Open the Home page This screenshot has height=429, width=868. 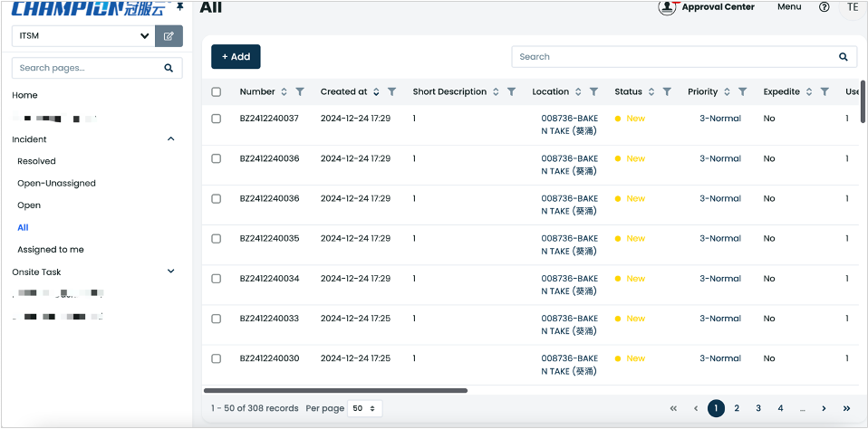tap(24, 95)
